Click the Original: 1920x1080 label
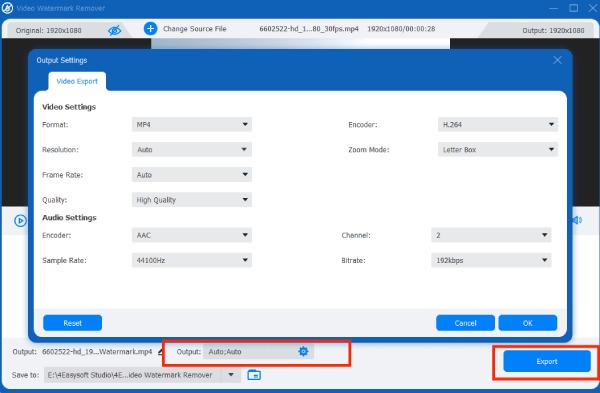This screenshot has width=600, height=393. (49, 31)
